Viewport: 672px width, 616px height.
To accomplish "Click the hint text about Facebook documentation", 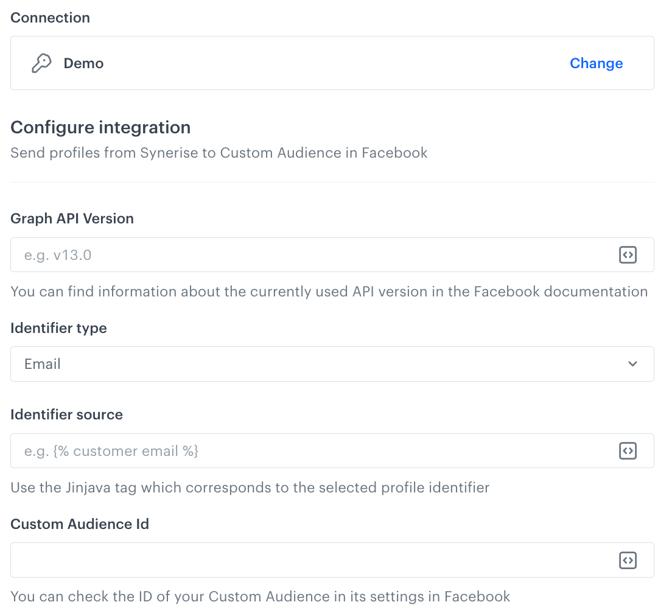I will click(x=329, y=292).
